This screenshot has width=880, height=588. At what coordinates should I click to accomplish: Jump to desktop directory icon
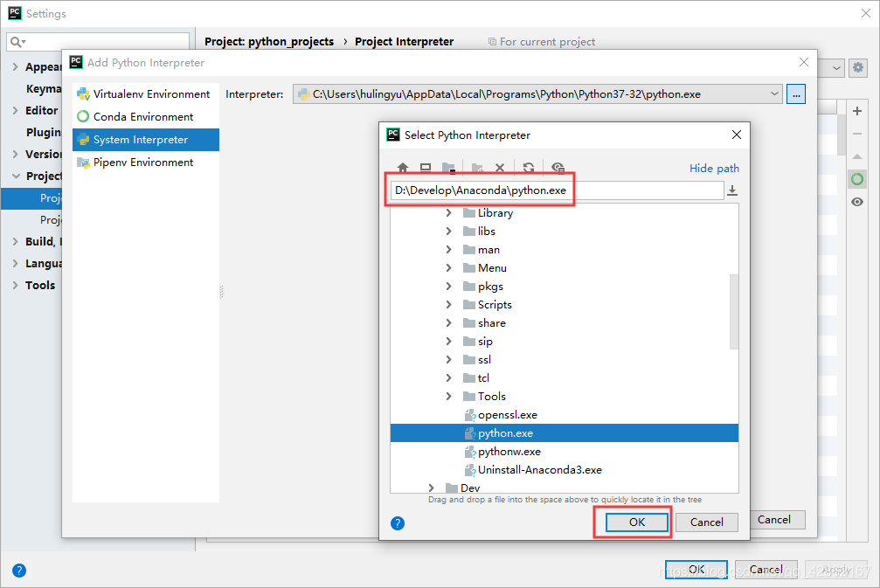426,167
